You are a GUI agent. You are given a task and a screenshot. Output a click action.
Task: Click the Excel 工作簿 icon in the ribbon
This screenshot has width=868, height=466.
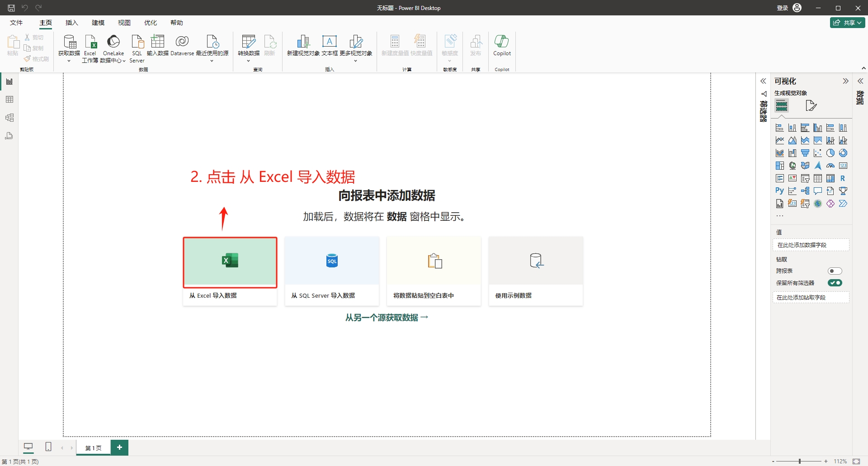pos(90,48)
